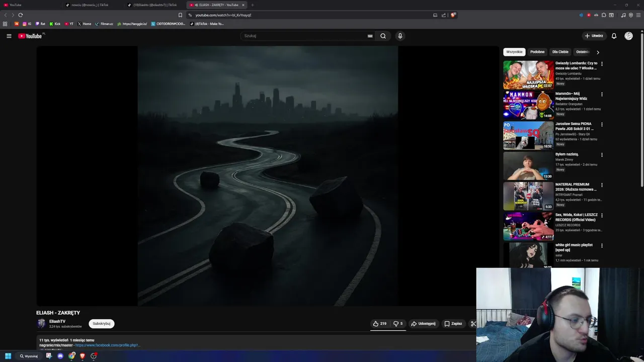This screenshot has width=644, height=362.
Task: Open Mamm0n Mój Najwierniejszy Widz thumbnail
Action: pyautogui.click(x=528, y=105)
